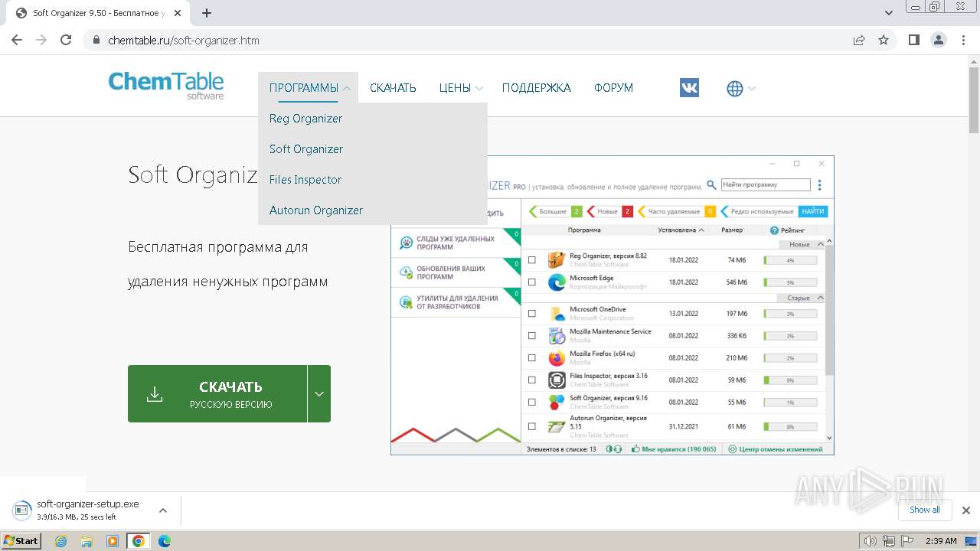980x551 pixels.
Task: Click the Microsoft OneDrive icon in list
Action: [557, 313]
